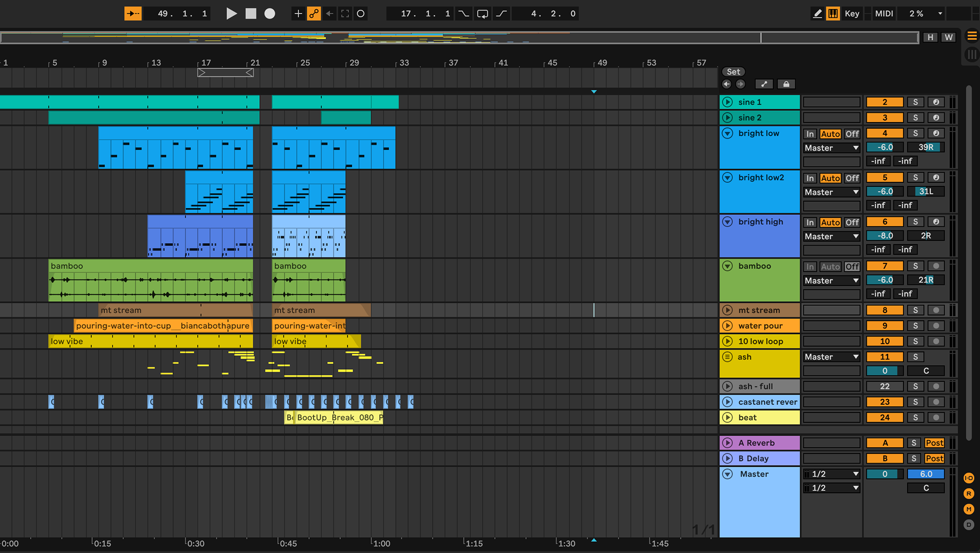Viewport: 980px width, 553px height.
Task: Toggle the Draw Mode pencil icon
Action: click(x=817, y=14)
